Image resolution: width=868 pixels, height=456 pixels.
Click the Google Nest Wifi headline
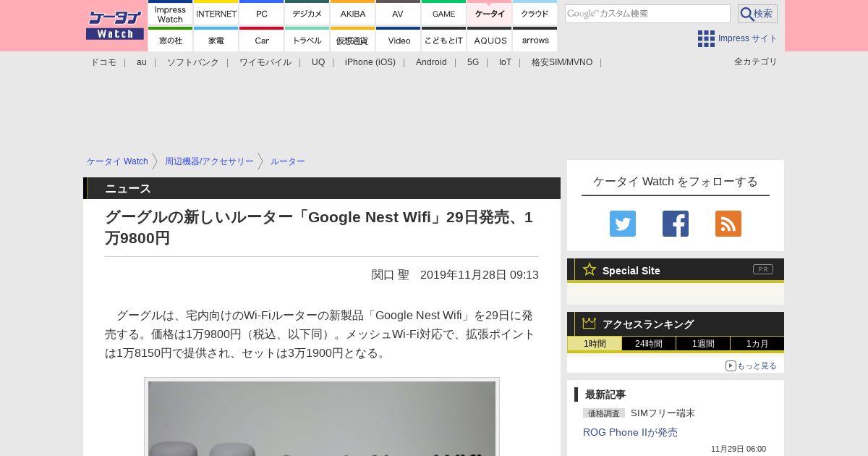tap(319, 227)
